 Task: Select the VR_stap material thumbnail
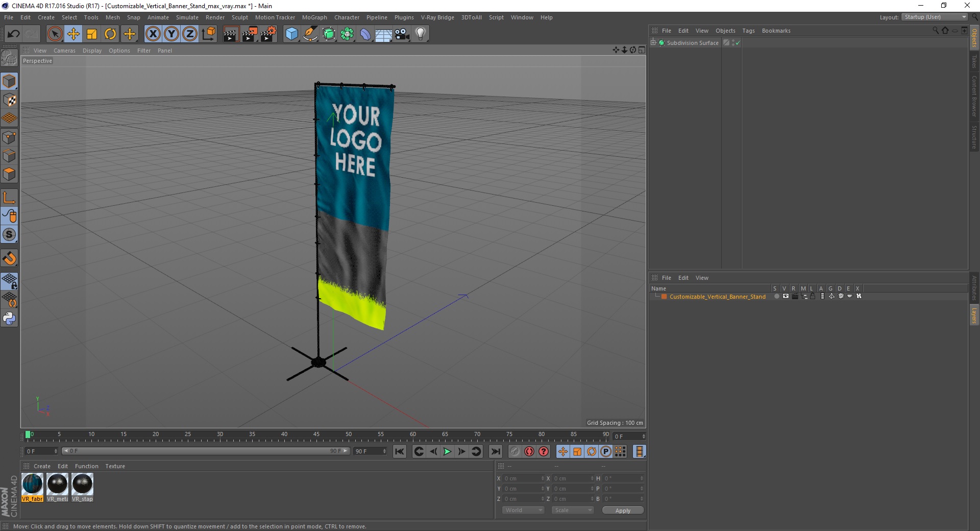[82, 488]
